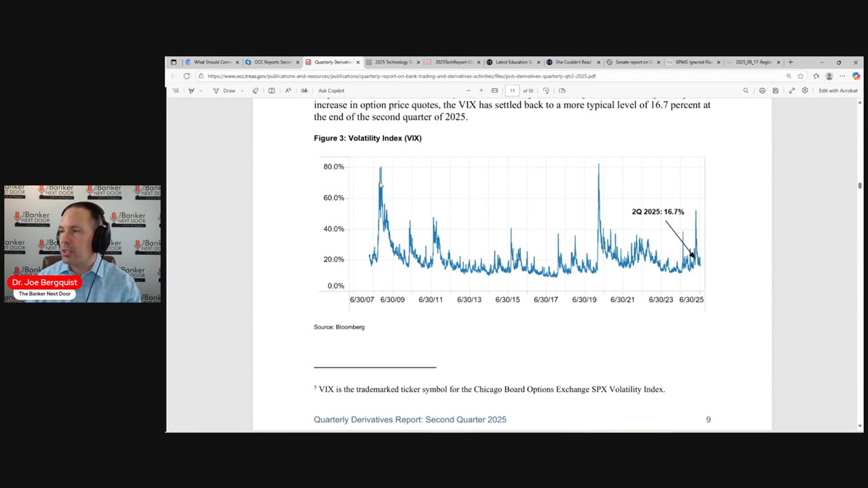Image resolution: width=868 pixels, height=488 pixels.
Task: Close the 'KPMG Ignored Flag...' tab
Action: tap(719, 62)
